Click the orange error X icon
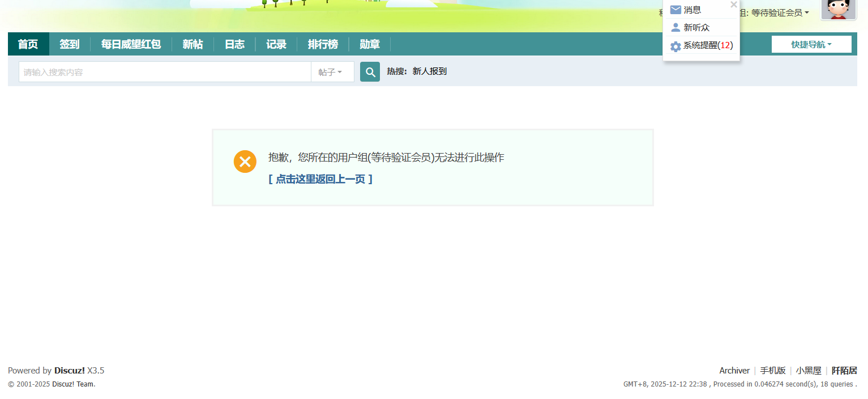This screenshot has height=399, width=868. point(245,162)
